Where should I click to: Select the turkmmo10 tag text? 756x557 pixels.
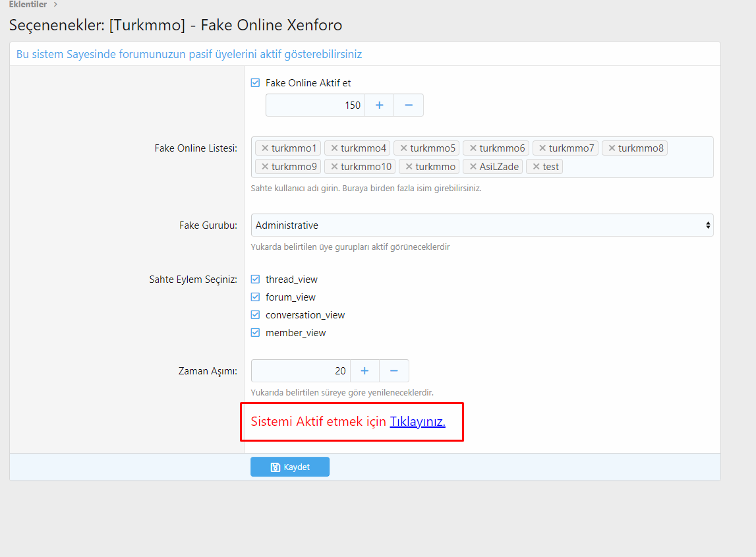(x=366, y=167)
